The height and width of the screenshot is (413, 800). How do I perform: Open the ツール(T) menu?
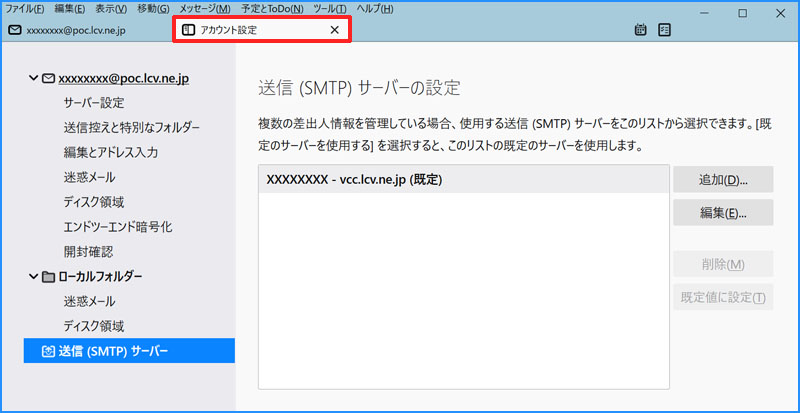pos(328,9)
